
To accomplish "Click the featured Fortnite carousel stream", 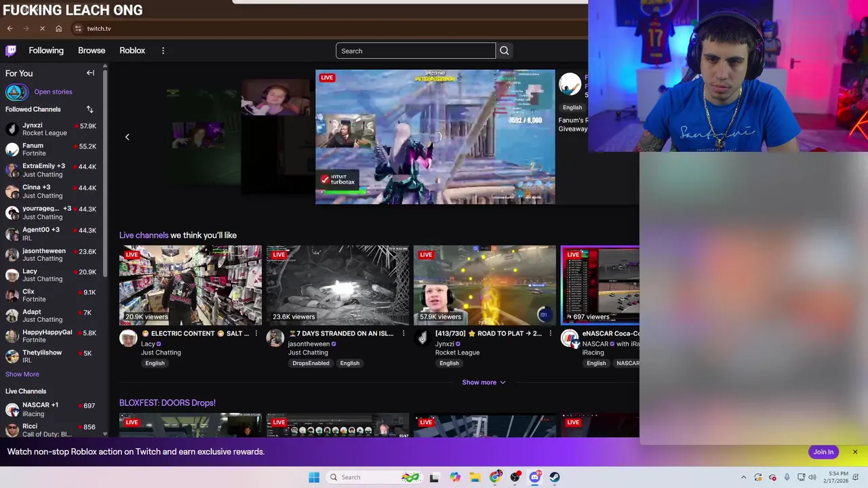I will (x=435, y=137).
